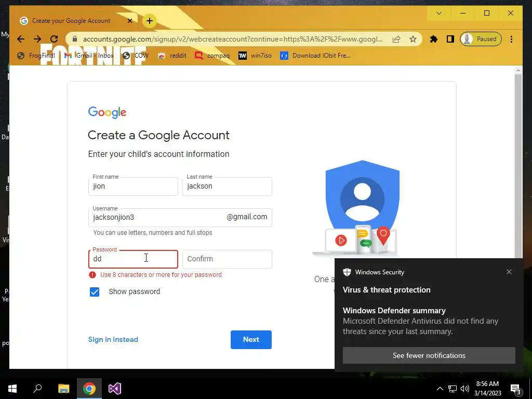Share this page from the address bar
Viewport: 532px width, 399px height.
coord(396,39)
